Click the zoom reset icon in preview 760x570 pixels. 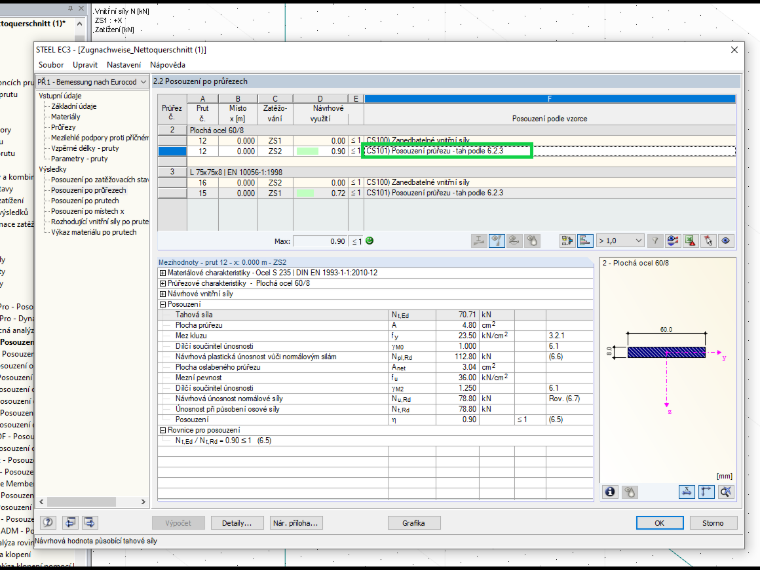[726, 492]
